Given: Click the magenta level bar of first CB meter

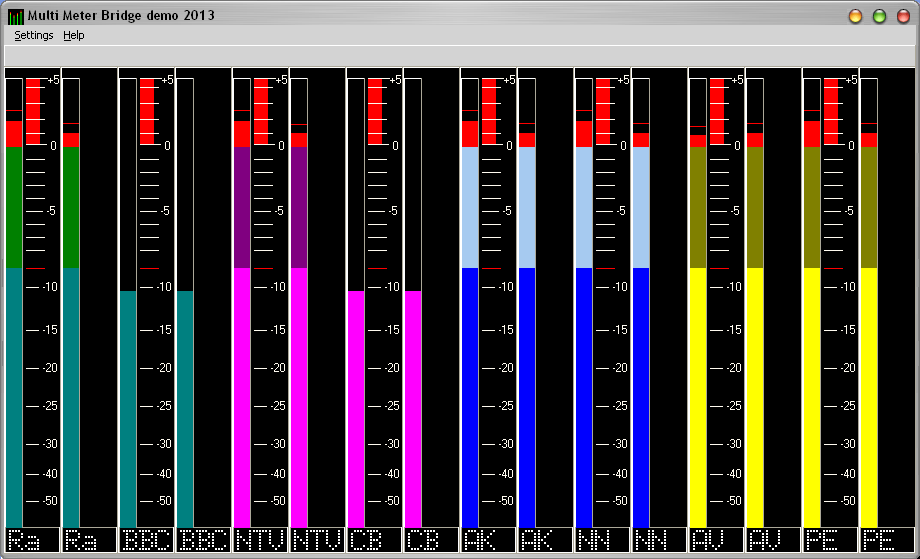Looking at the screenshot, I should click(355, 400).
